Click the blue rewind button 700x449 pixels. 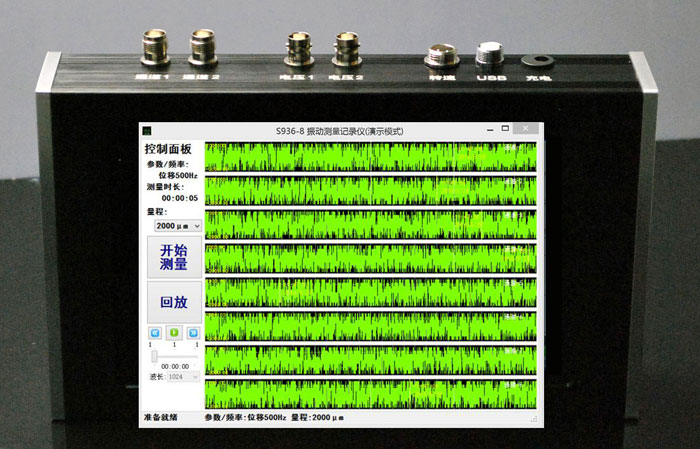(155, 332)
